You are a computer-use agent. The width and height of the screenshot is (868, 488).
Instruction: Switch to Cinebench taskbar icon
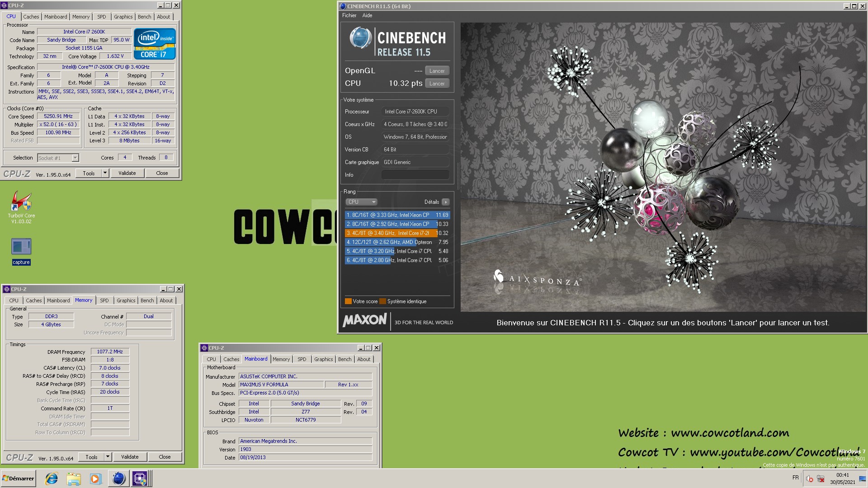118,479
